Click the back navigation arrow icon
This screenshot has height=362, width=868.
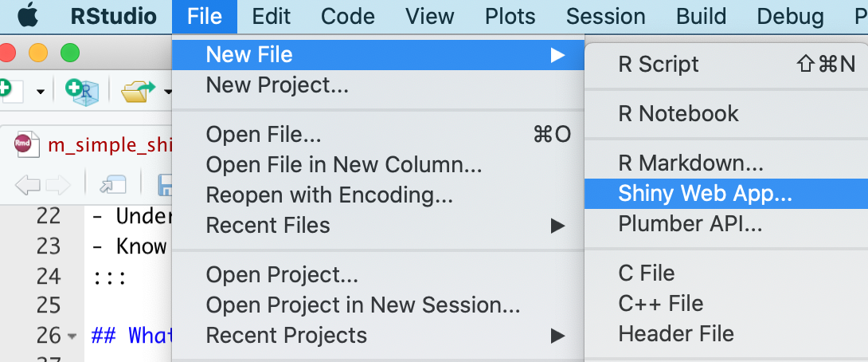pos(27,186)
